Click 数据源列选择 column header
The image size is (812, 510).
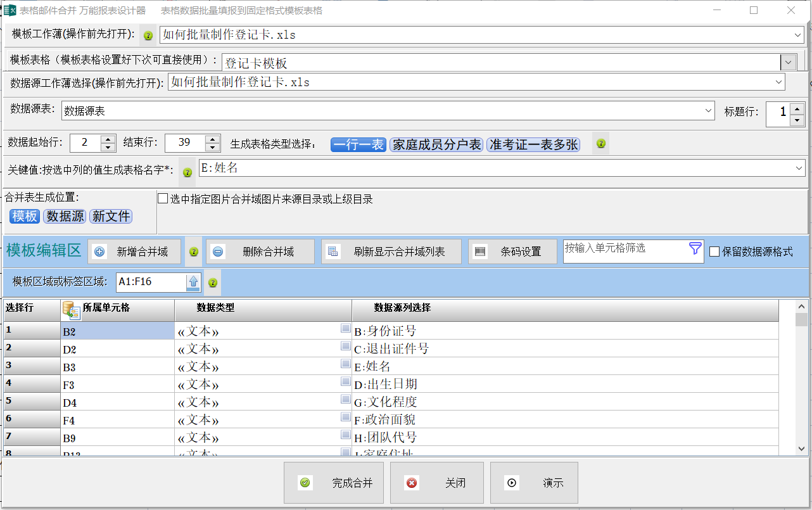click(565, 310)
